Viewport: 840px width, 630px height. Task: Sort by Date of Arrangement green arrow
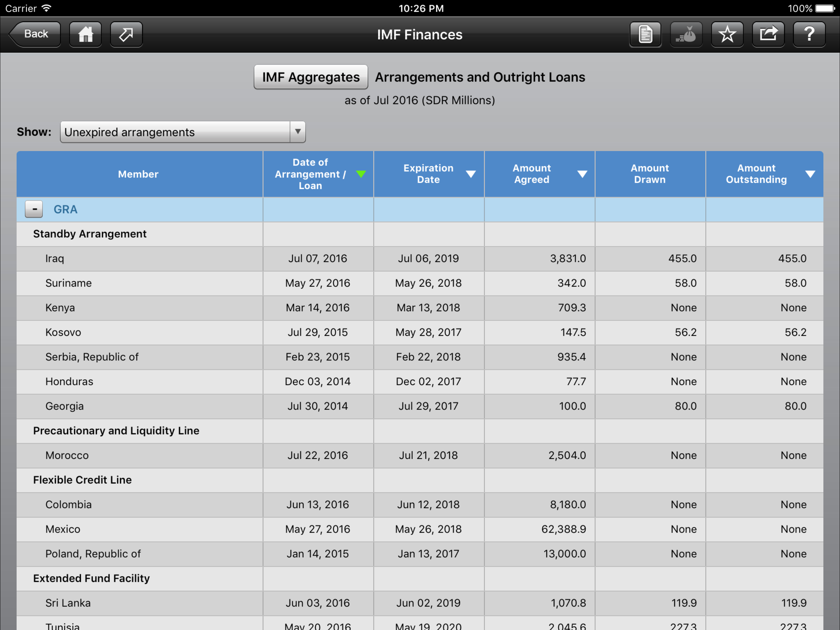click(x=361, y=174)
